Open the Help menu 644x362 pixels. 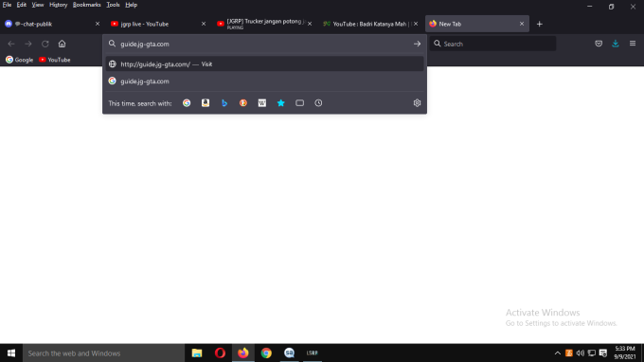132,5
